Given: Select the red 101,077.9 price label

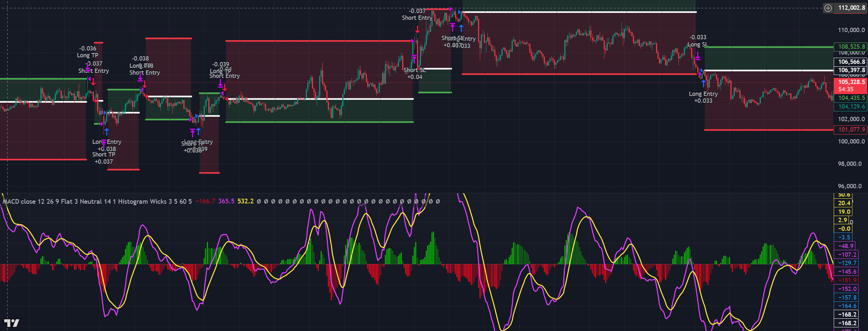Looking at the screenshot, I should [851, 130].
